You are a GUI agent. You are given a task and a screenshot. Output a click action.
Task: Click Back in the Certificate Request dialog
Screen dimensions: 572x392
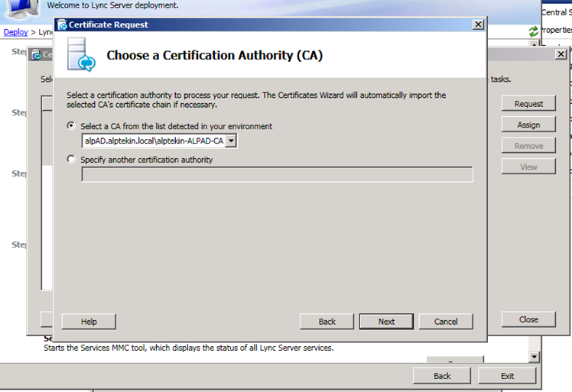[327, 322]
